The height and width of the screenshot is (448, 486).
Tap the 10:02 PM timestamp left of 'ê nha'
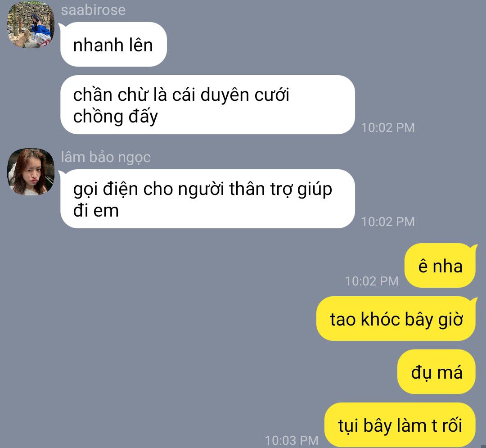point(372,281)
